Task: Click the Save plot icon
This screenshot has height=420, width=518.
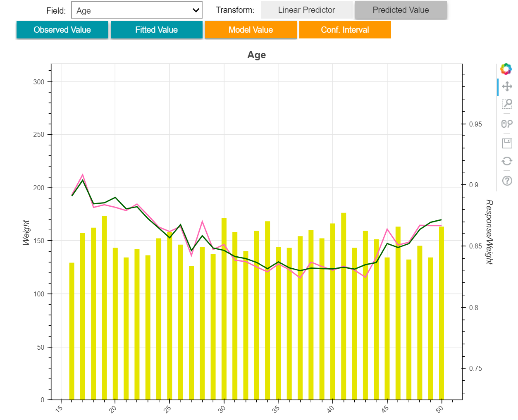Action: pyautogui.click(x=507, y=143)
